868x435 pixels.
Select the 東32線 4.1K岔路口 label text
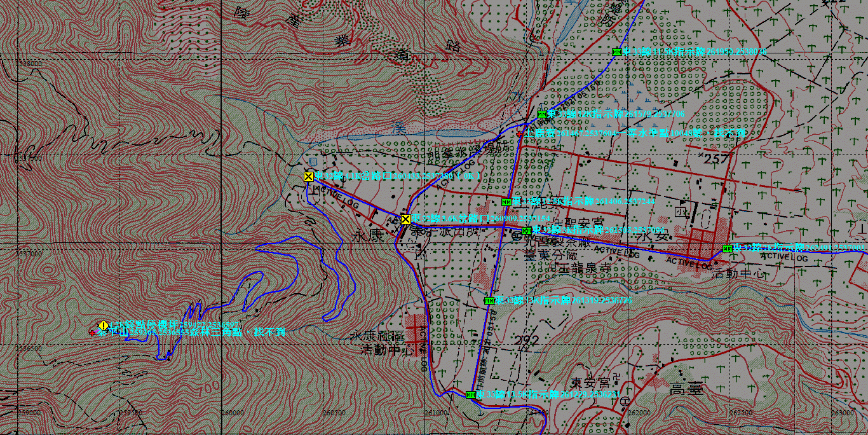click(397, 176)
